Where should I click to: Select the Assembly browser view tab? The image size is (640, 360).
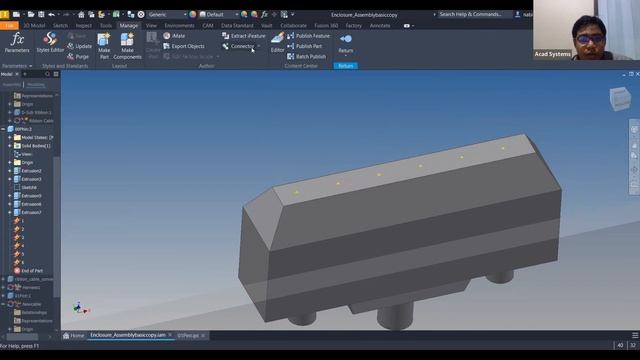(x=11, y=84)
